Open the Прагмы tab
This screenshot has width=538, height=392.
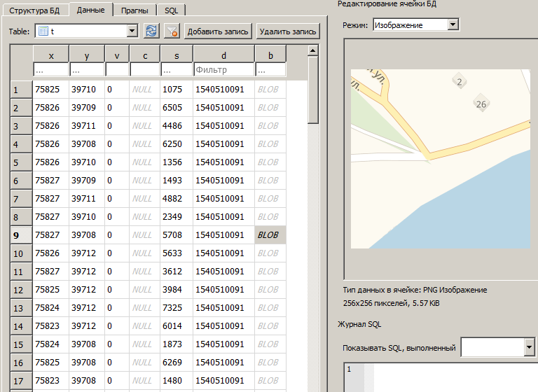(133, 10)
